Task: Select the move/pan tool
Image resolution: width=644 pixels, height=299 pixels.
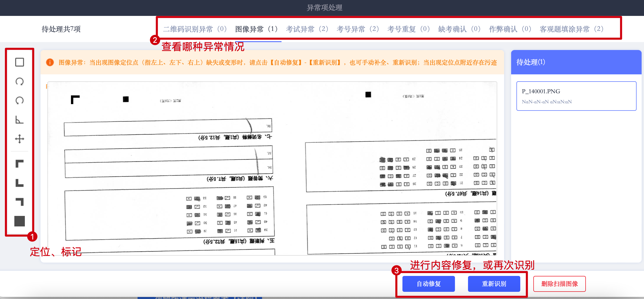Action: click(19, 139)
